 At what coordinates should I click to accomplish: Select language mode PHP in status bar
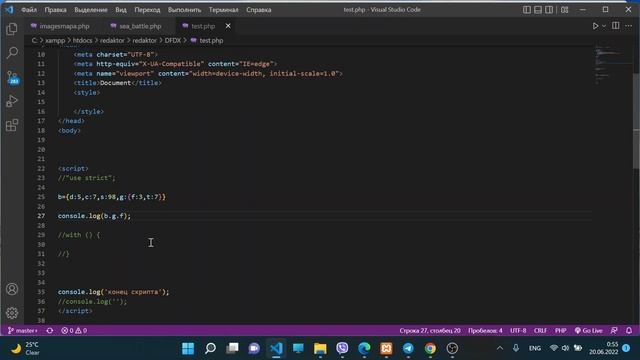coord(560,330)
